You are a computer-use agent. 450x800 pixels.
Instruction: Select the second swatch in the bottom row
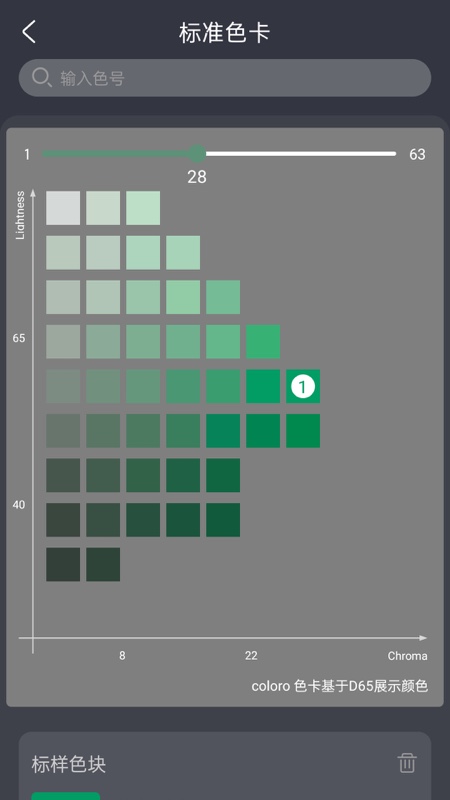(103, 565)
